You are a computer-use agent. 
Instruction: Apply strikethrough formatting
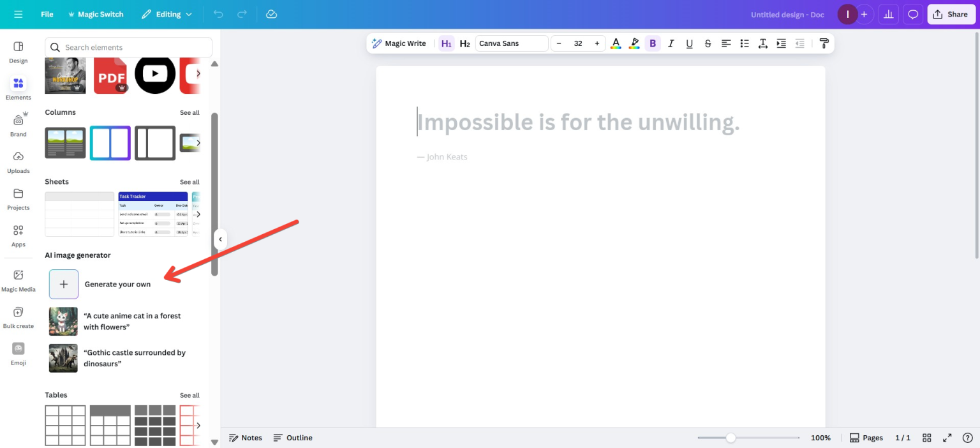click(x=708, y=43)
